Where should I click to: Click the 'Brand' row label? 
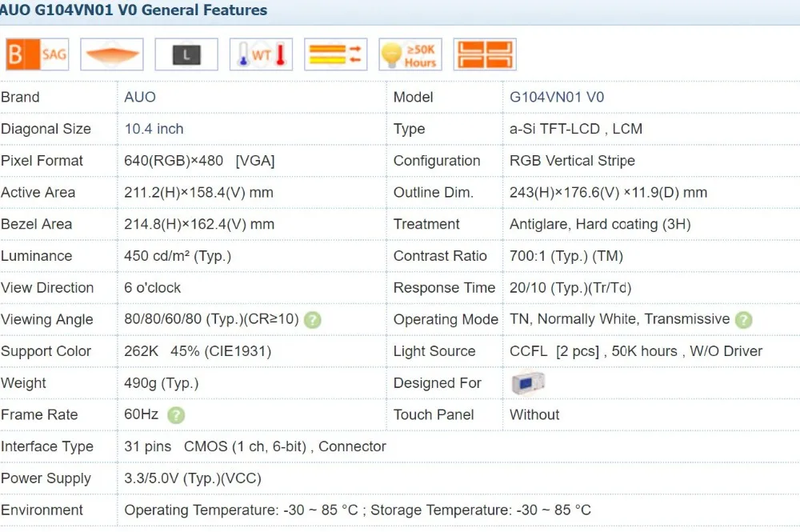pos(20,97)
